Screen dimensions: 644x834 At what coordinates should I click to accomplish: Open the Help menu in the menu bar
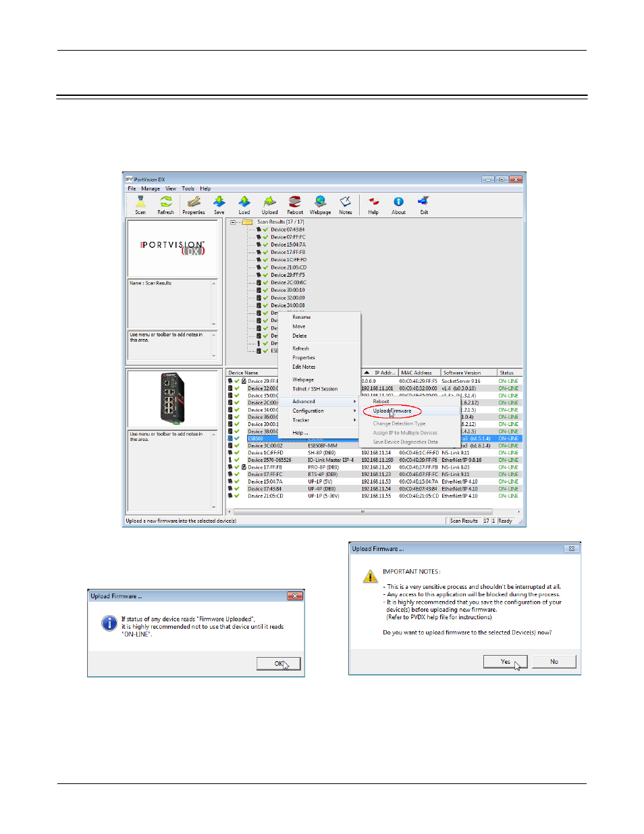click(205, 189)
